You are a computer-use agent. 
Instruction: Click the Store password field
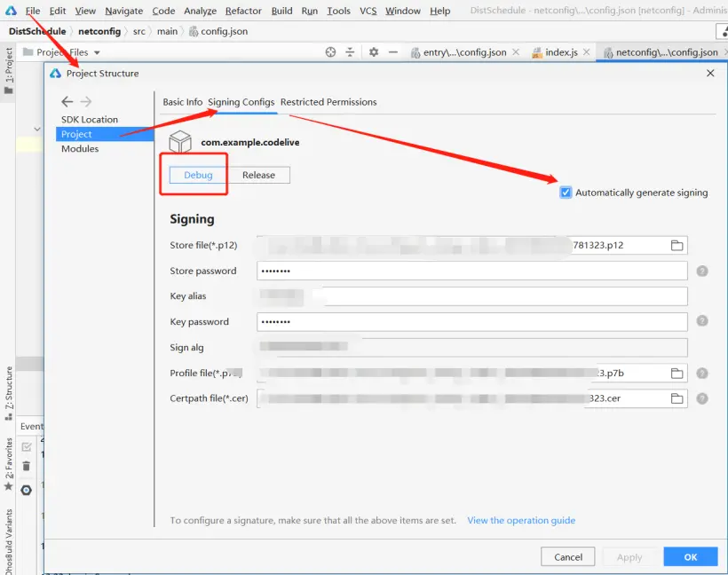pyautogui.click(x=471, y=271)
